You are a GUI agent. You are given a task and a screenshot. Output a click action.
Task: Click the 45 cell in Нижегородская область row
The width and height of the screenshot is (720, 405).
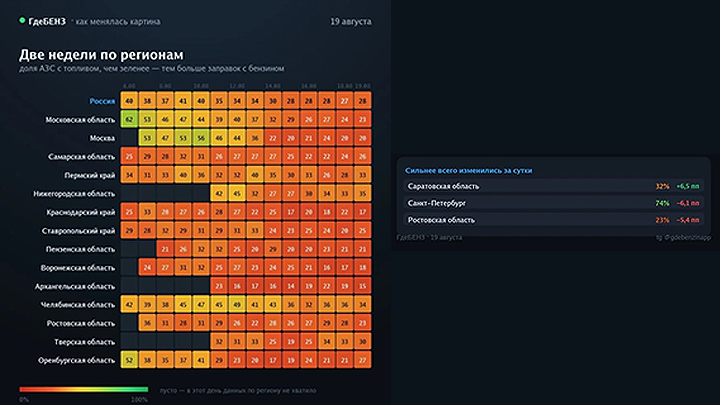point(237,193)
